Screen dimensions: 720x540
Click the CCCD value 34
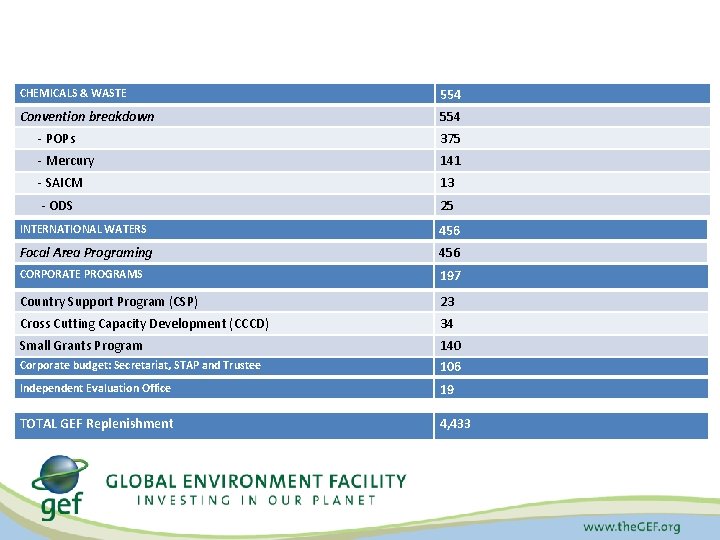point(447,324)
